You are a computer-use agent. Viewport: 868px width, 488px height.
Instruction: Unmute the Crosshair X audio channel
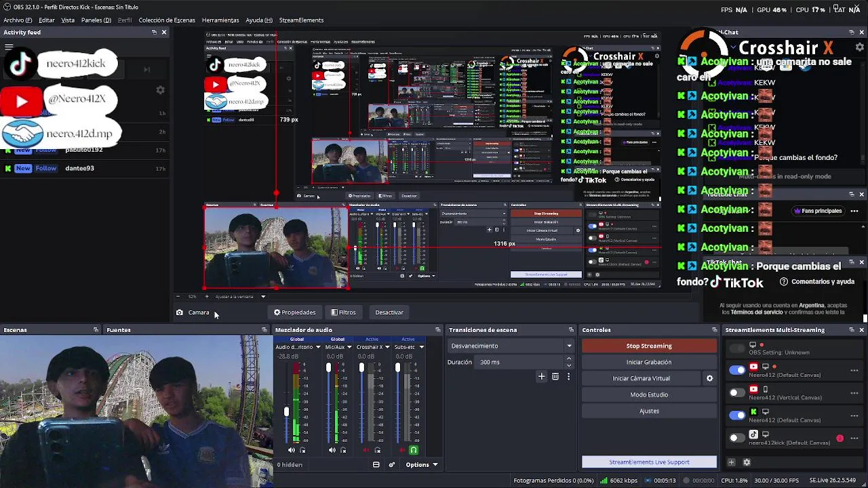point(367,450)
